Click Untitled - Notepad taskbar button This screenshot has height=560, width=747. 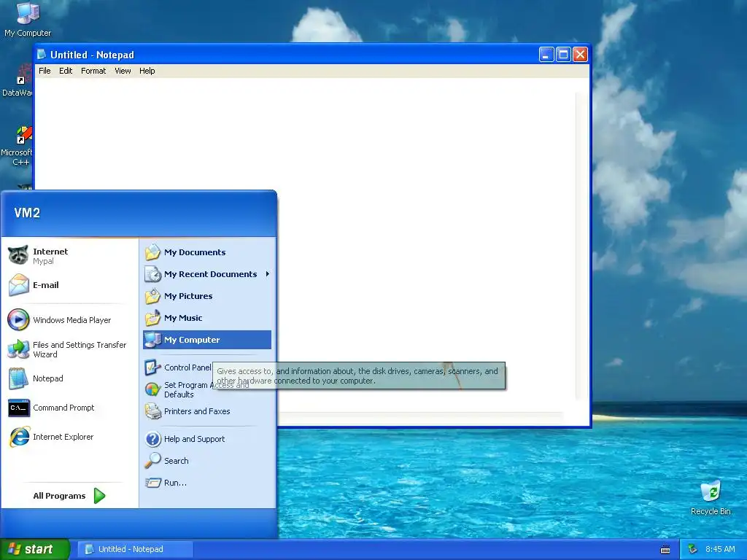point(135,549)
